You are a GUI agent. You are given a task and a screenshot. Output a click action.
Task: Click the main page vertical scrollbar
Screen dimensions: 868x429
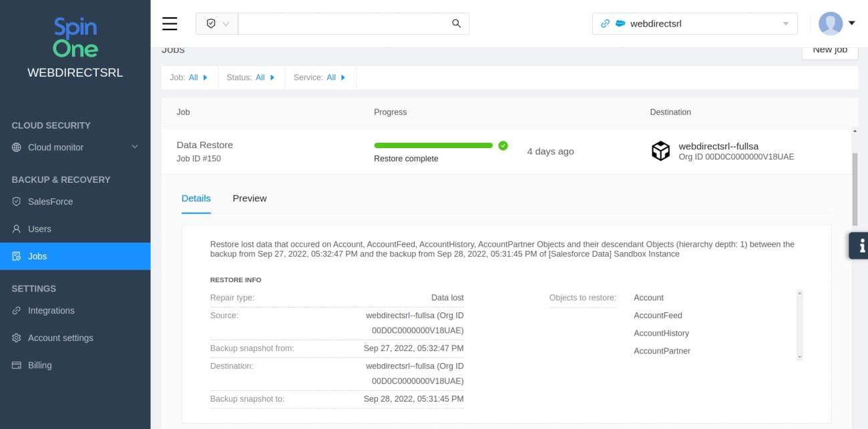click(855, 189)
